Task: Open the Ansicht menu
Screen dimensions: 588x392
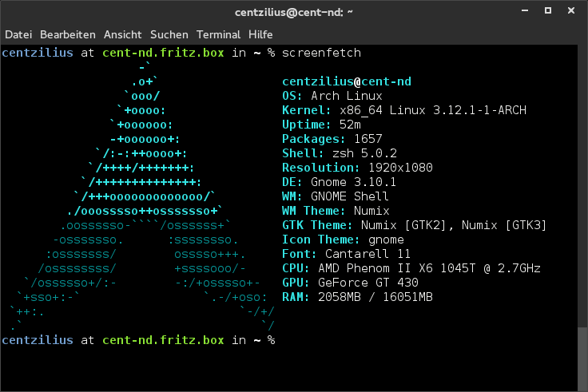Action: point(122,34)
